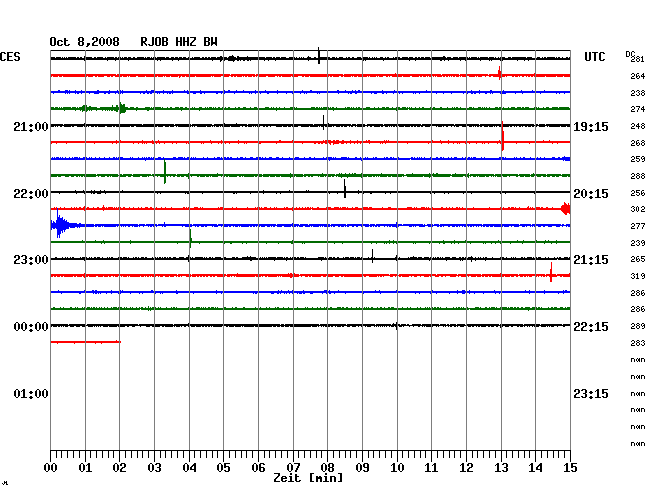Click the green event on the 274 trace
Viewport: 650px width, 494px height.
tap(122, 109)
